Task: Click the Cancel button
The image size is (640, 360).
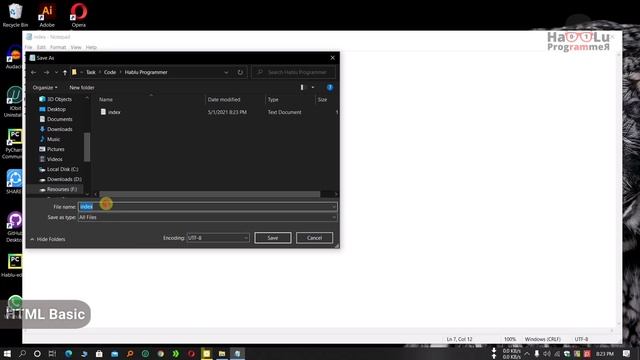Action: pyautogui.click(x=314, y=238)
